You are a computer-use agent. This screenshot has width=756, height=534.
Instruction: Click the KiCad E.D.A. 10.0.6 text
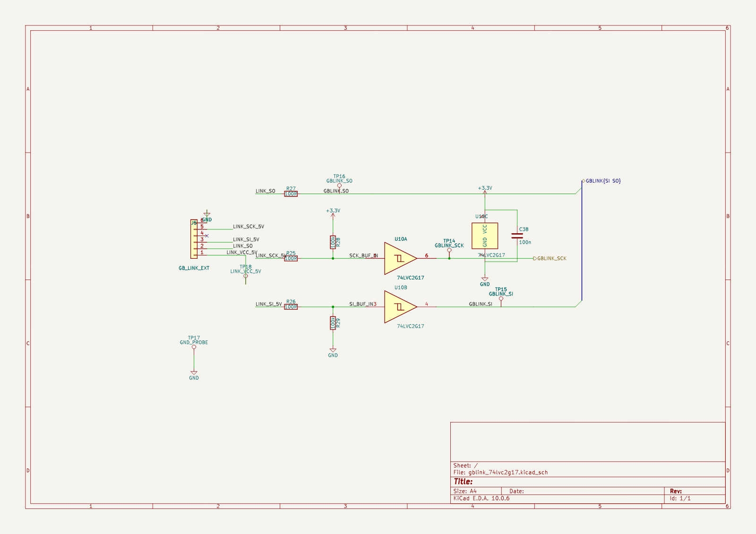tap(481, 498)
